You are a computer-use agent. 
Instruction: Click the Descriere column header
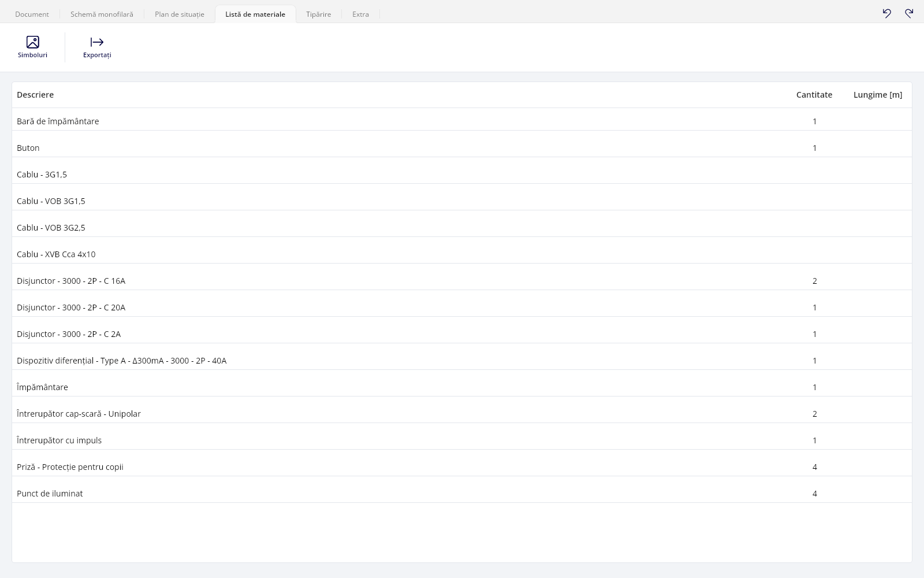click(x=35, y=95)
